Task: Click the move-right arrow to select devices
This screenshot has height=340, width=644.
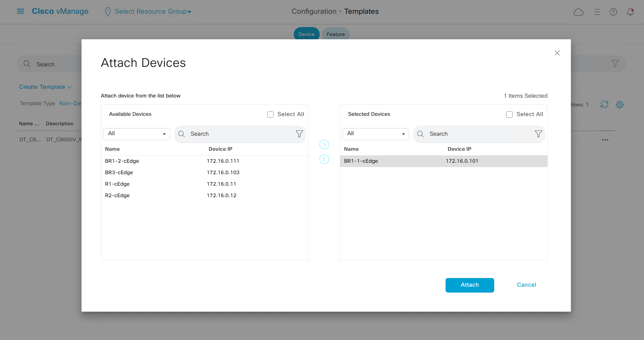Action: point(324,145)
